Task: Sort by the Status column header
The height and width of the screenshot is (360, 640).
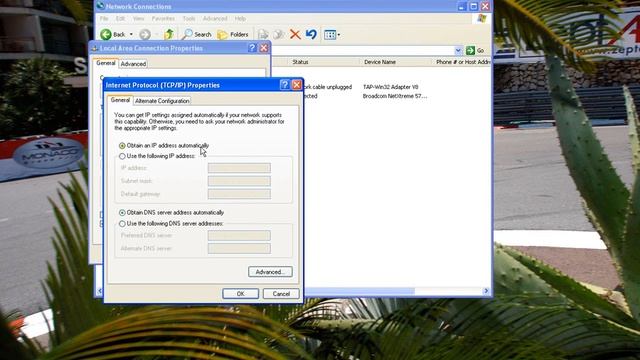Action: click(300, 62)
